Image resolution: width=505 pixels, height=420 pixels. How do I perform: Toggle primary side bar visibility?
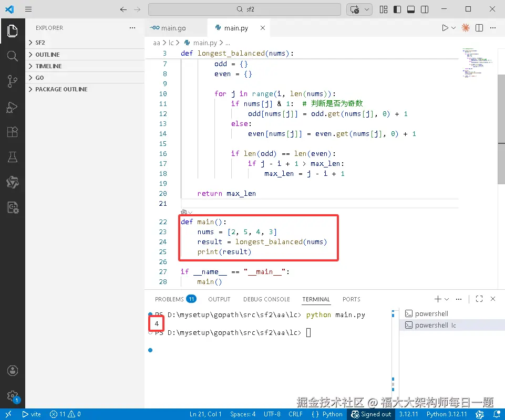(x=397, y=9)
